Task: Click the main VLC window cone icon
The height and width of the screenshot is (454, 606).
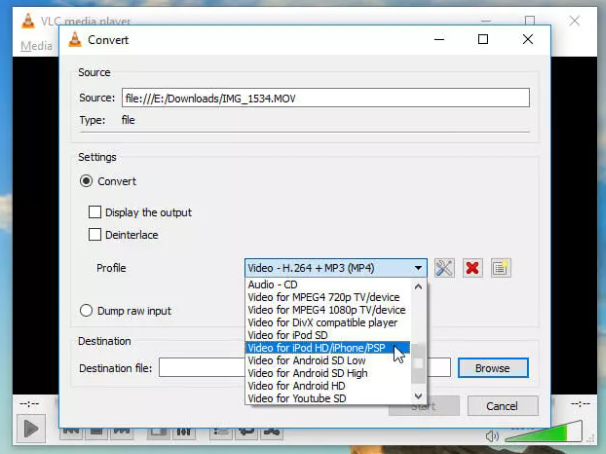Action: click(x=28, y=20)
